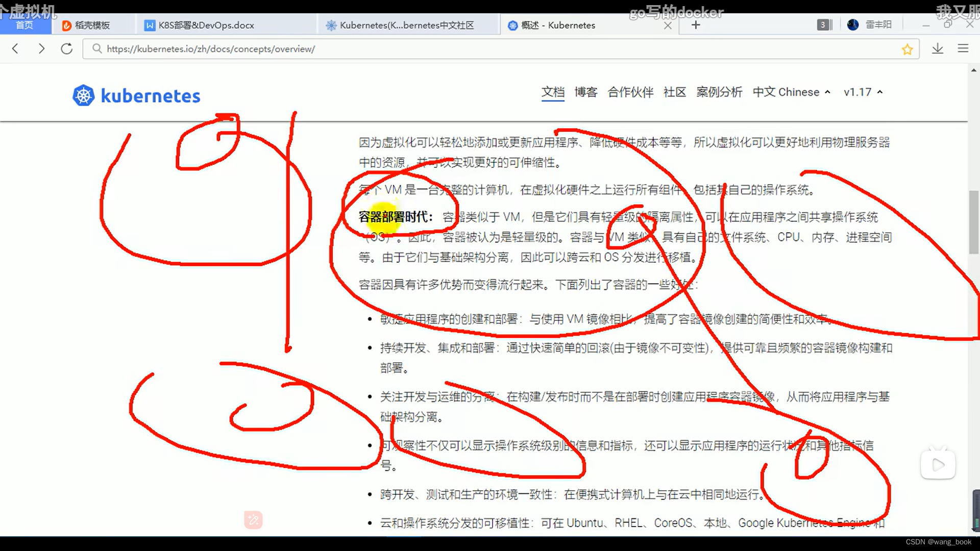Click the scrollbar up arrow

tap(974, 70)
